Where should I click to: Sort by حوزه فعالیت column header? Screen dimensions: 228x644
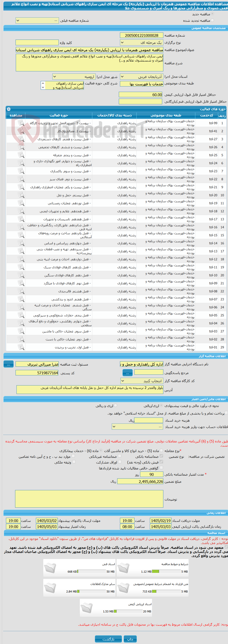(x=59, y=115)
